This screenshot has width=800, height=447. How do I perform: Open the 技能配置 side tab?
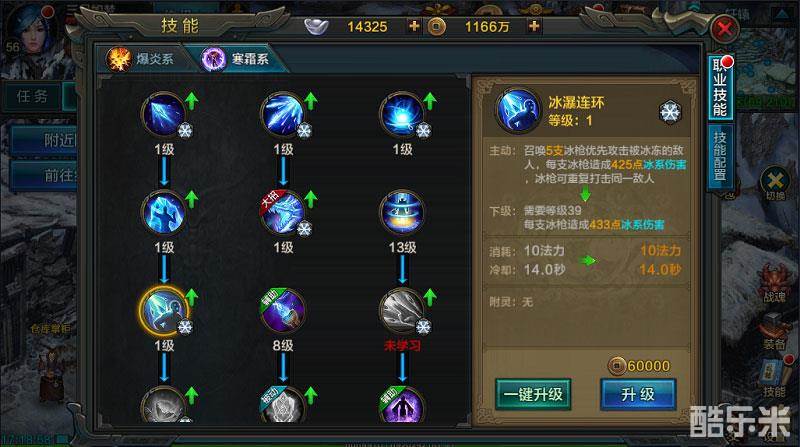coord(719,156)
